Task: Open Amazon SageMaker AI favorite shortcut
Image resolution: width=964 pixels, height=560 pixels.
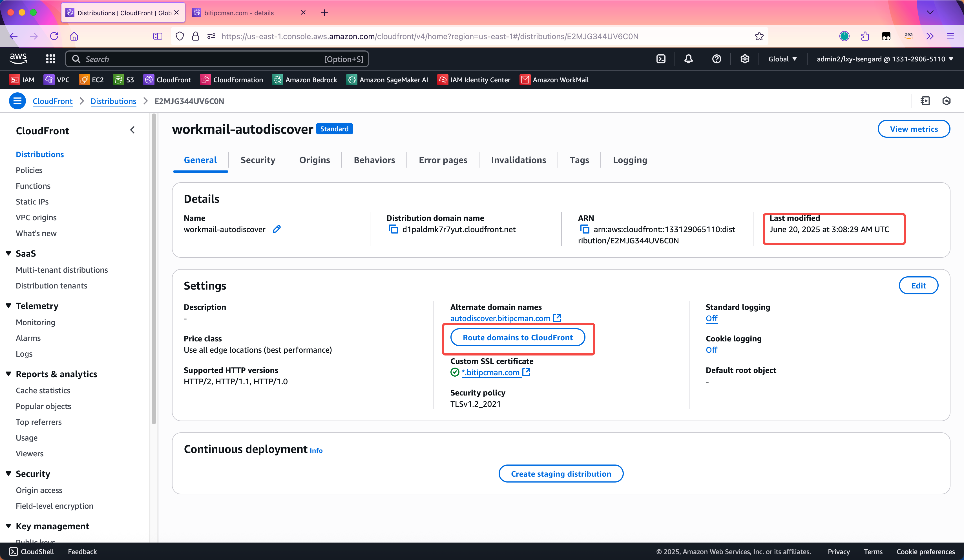Action: [x=387, y=79]
